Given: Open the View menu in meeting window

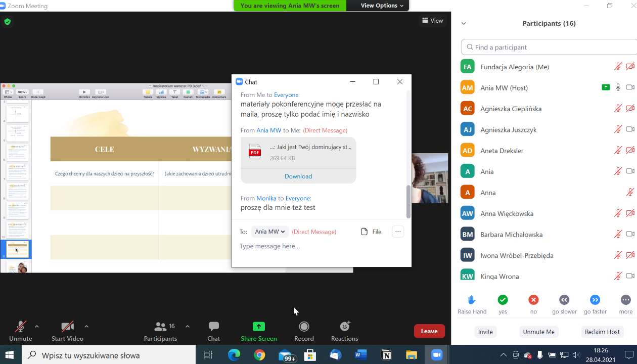Looking at the screenshot, I should click(x=432, y=21).
